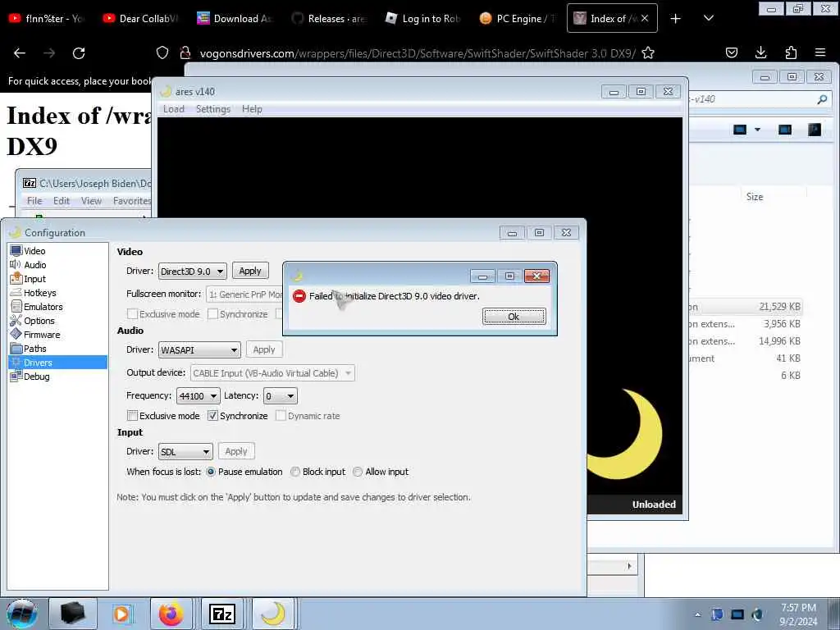Uncheck Audio Synchronize checkbox
Viewport: 840px width, 630px height.
(x=212, y=416)
